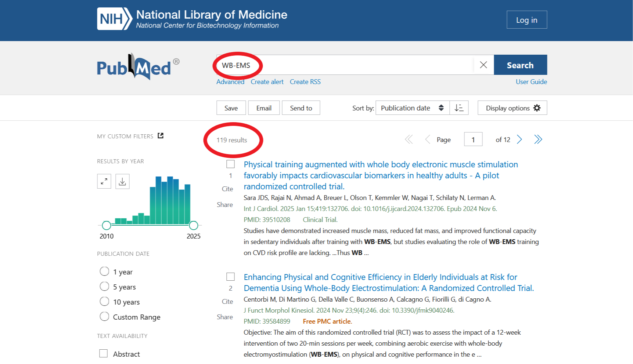Click the Int J Cardiol citation text
633x364 pixels.
coord(370,209)
